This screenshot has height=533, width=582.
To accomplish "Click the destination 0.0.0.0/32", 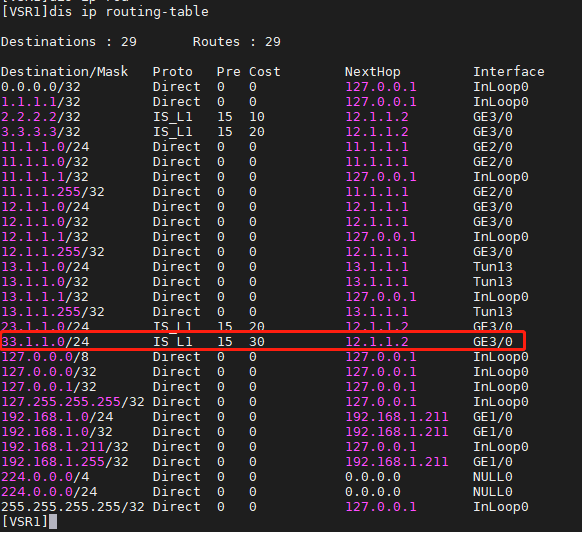I will coord(41,87).
